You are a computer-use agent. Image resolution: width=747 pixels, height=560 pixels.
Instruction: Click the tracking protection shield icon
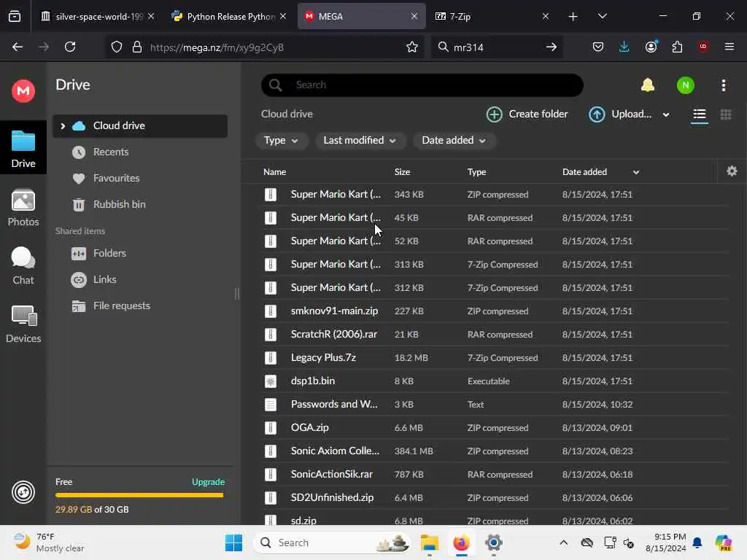(x=116, y=47)
